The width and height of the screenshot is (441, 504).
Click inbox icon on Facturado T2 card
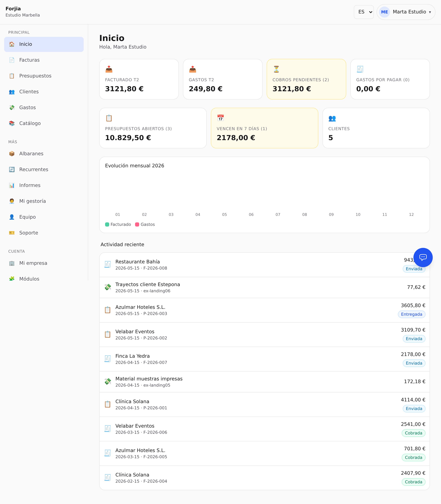[109, 69]
